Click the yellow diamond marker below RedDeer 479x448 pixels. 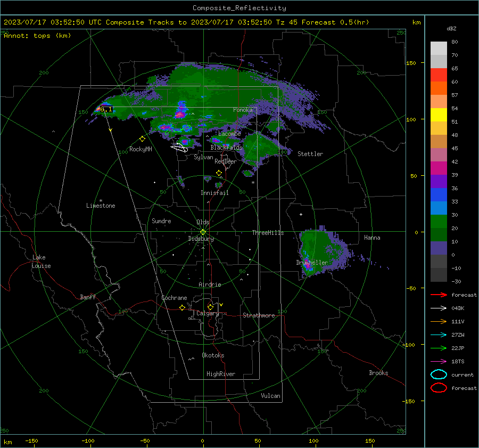(x=219, y=173)
